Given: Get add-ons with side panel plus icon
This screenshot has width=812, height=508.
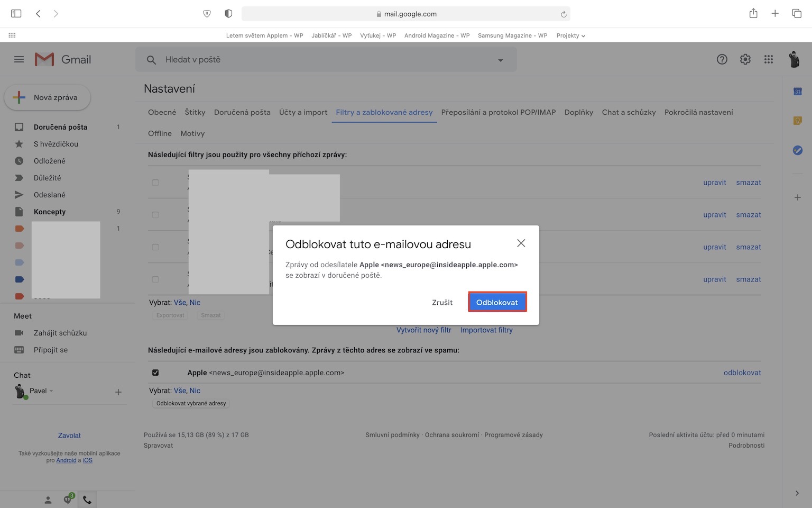Looking at the screenshot, I should click(798, 197).
